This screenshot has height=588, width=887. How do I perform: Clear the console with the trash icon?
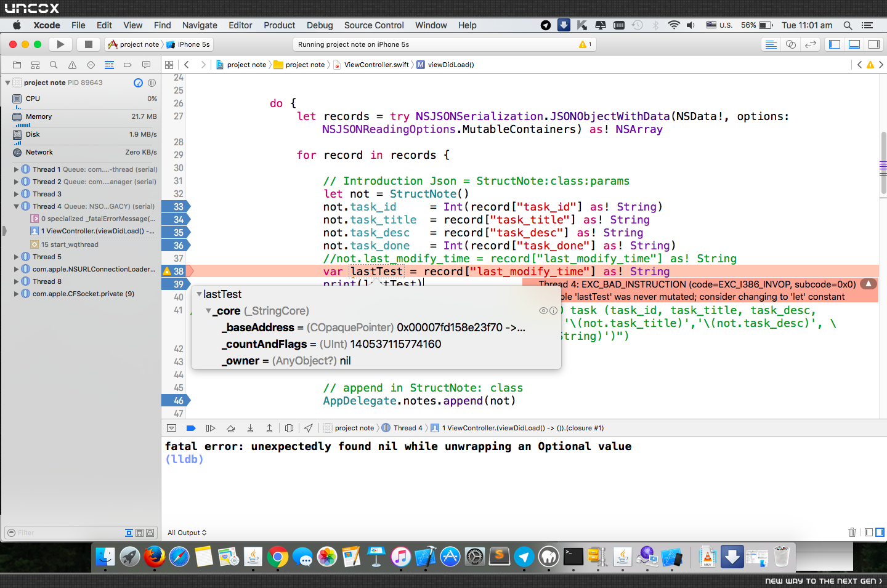(x=852, y=533)
